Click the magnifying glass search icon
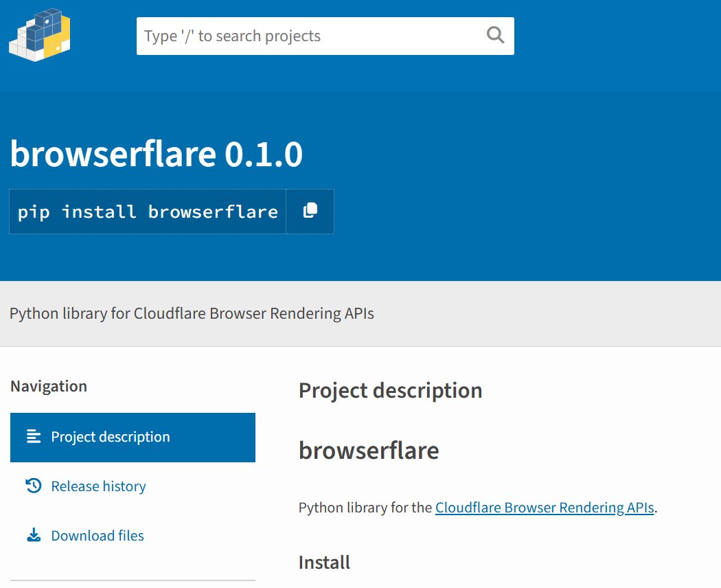Screen dimensions: 721x588 click(x=495, y=35)
